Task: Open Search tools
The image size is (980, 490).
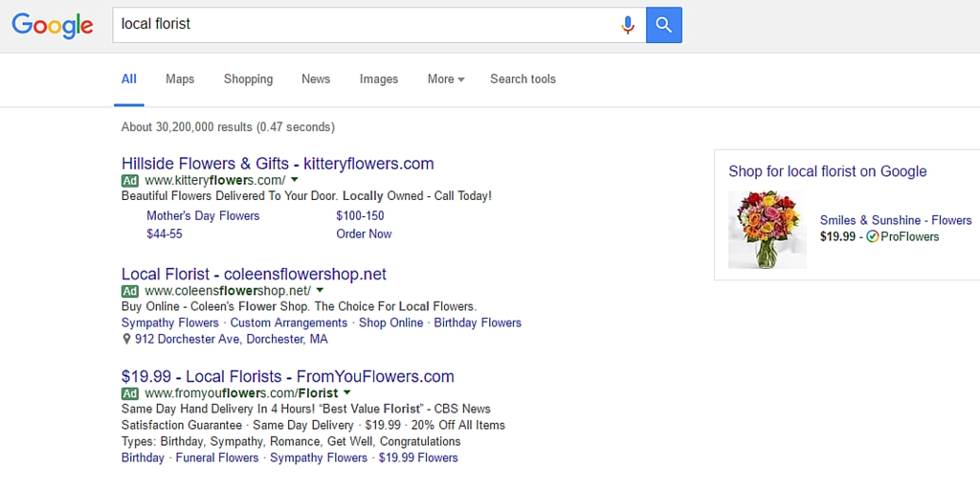Action: [523, 79]
